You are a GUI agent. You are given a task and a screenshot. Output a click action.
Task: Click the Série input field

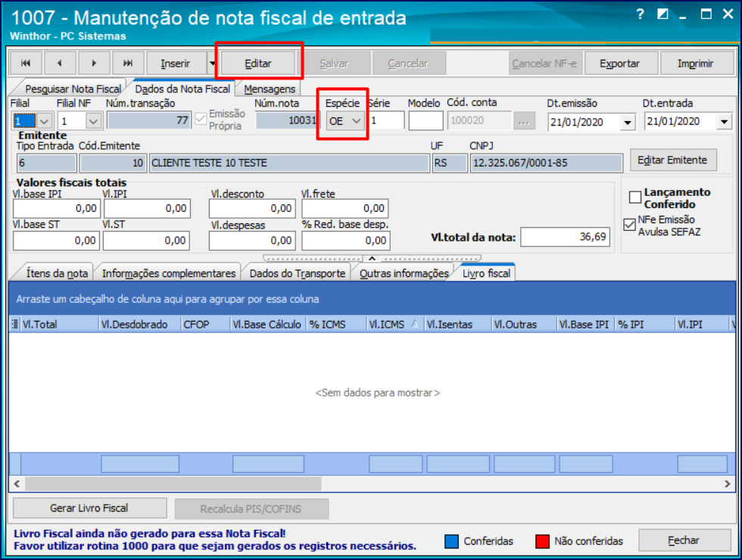(387, 121)
